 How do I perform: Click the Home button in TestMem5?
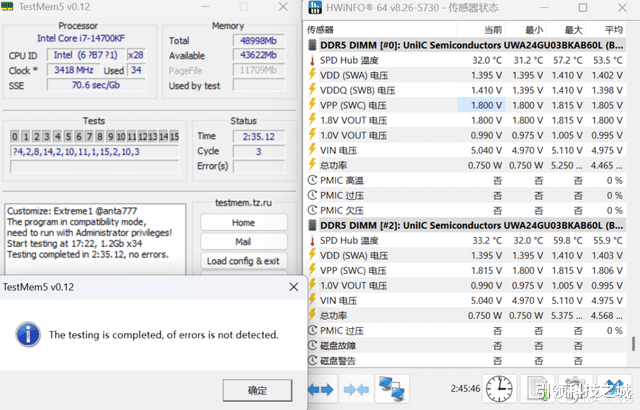pyautogui.click(x=243, y=223)
